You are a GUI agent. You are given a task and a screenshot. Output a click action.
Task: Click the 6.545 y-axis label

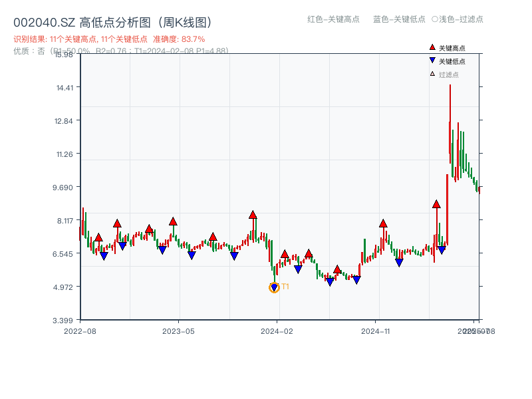click(63, 254)
